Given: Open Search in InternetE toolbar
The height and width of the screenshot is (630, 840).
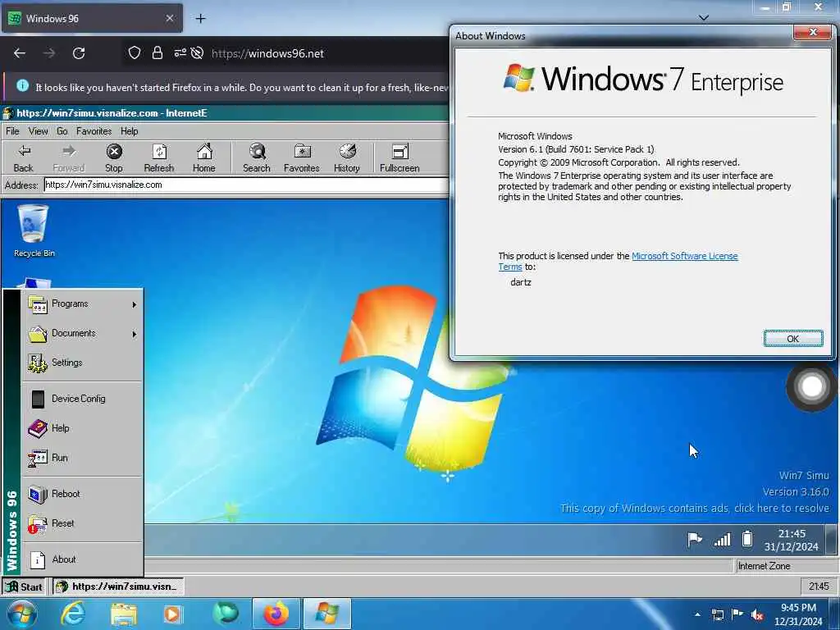Looking at the screenshot, I should coord(257,158).
